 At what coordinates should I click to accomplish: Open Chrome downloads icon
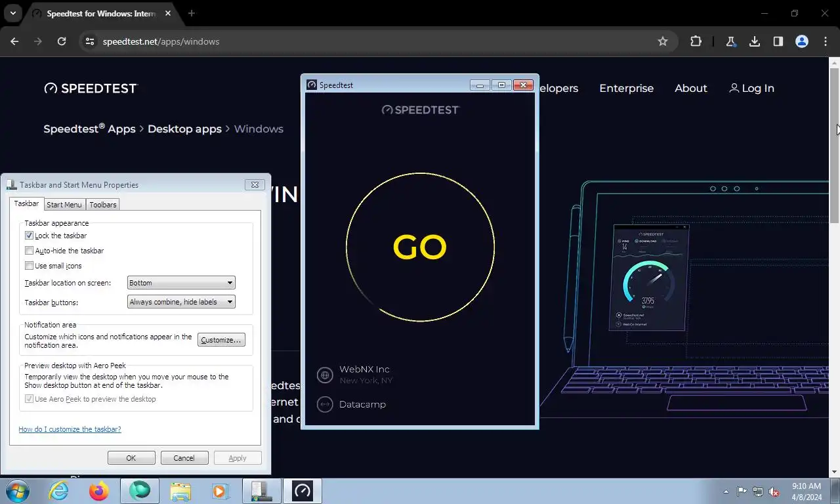coord(755,41)
